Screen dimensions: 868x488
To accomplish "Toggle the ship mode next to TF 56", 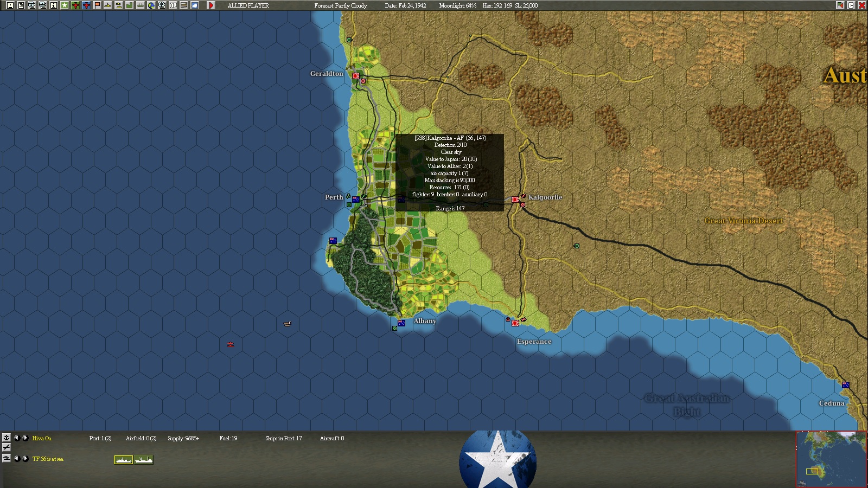I will [x=7, y=459].
